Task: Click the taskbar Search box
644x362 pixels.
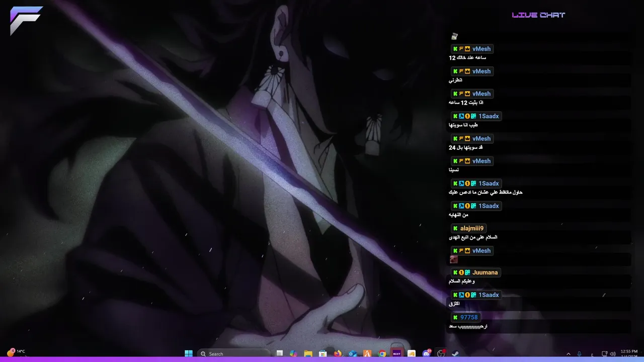Action: pos(233,354)
